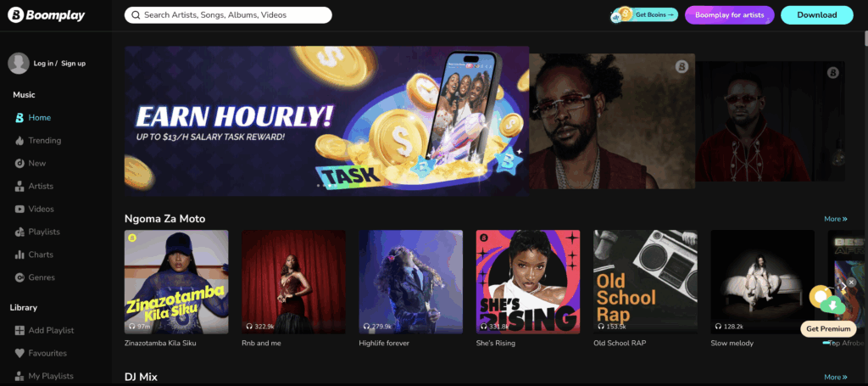
Task: Click the search artists input field
Action: [228, 15]
